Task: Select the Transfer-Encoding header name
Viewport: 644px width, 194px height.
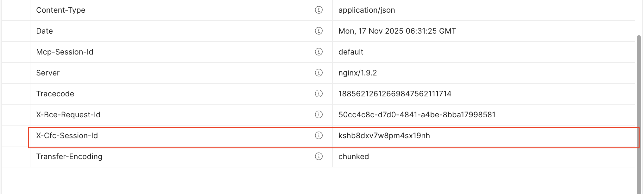Action: pyautogui.click(x=69, y=157)
